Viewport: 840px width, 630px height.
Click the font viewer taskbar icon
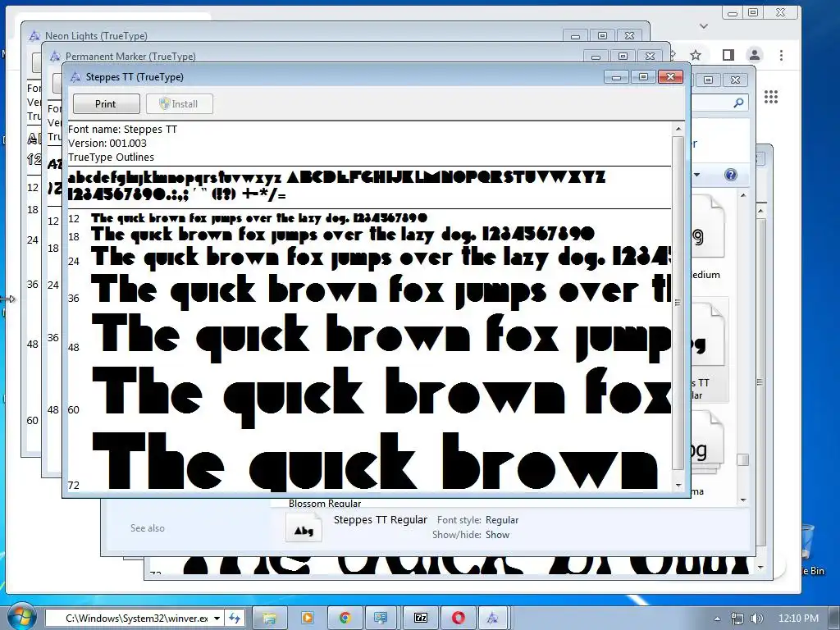coord(493,619)
